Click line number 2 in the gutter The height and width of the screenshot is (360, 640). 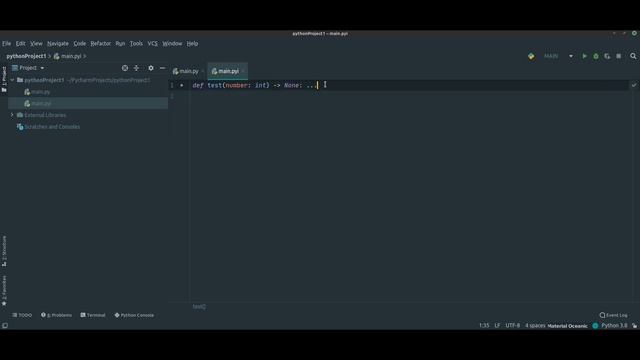click(x=172, y=96)
